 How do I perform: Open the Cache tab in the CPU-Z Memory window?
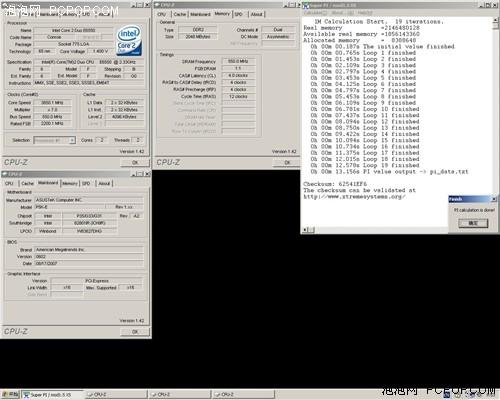[180, 14]
